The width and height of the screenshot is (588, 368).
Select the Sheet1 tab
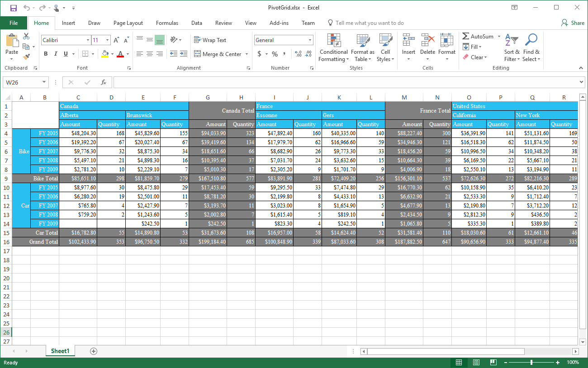point(60,351)
